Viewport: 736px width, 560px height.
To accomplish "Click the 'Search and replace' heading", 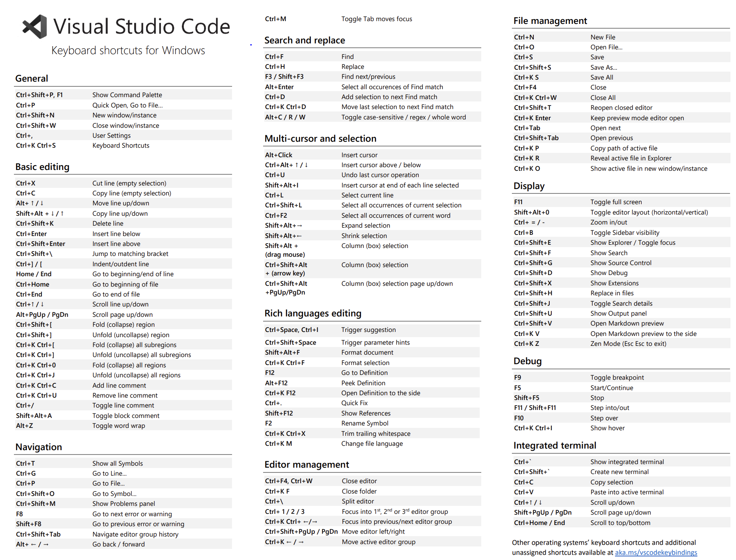I will (x=305, y=40).
